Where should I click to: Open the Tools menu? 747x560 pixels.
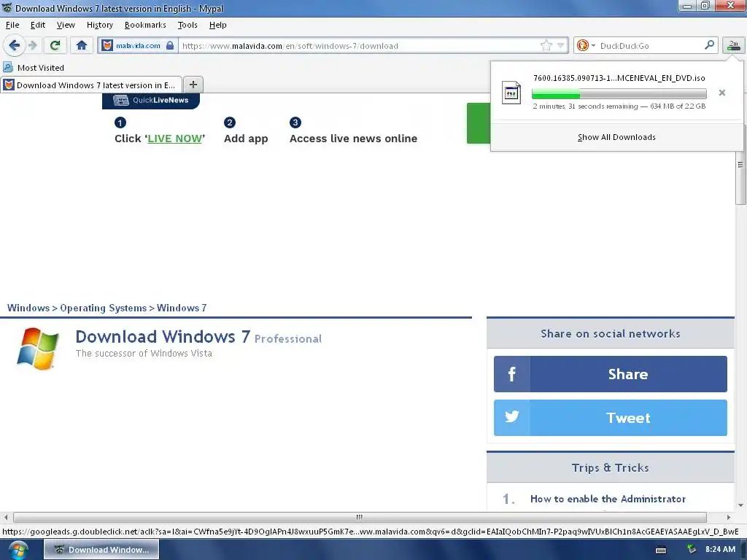[x=187, y=26]
